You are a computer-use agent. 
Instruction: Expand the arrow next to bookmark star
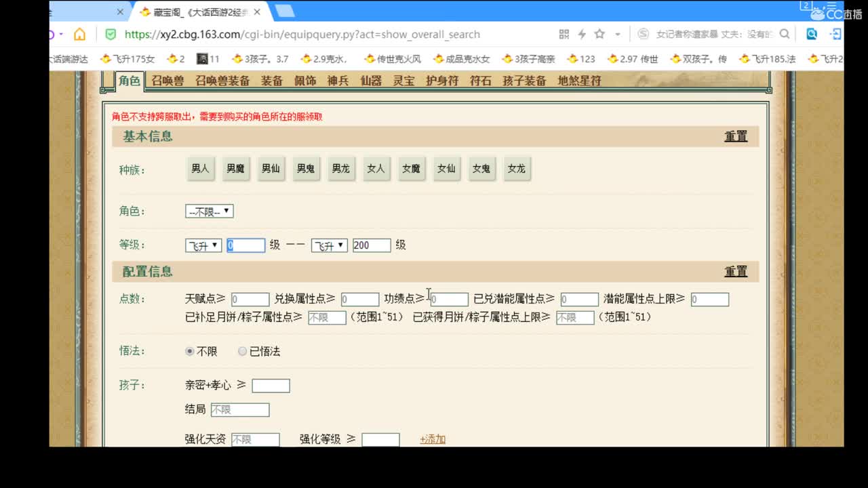pos(617,34)
